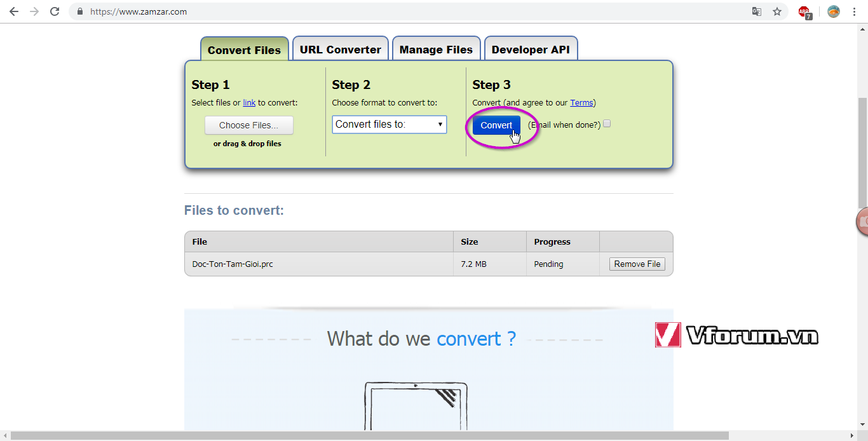The image size is (868, 441).
Task: Switch to the URL Converter tab
Action: tap(341, 50)
